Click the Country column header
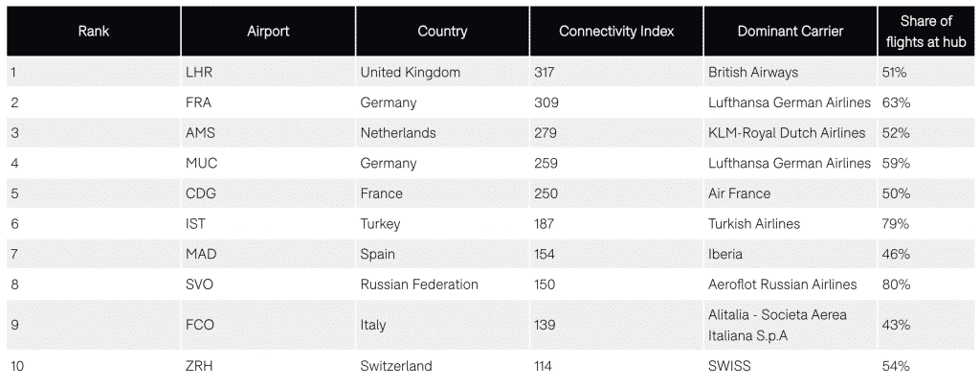This screenshot has width=980, height=387. coord(442,32)
